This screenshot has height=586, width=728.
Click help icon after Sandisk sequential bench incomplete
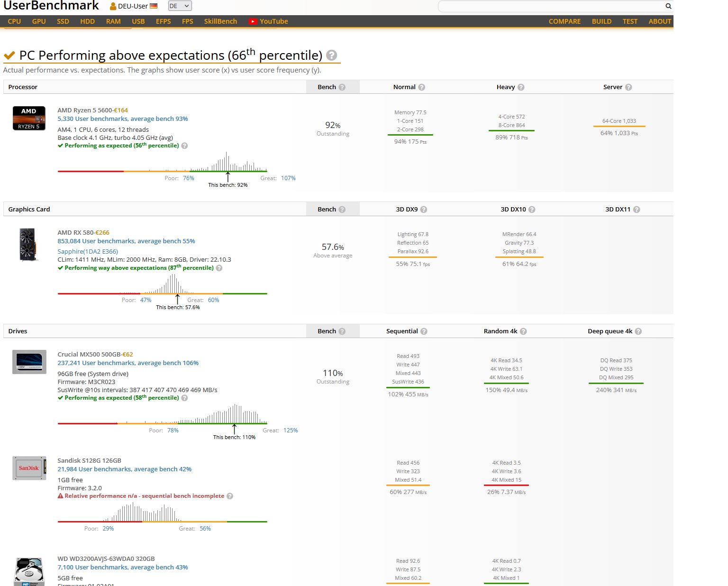[x=230, y=496]
